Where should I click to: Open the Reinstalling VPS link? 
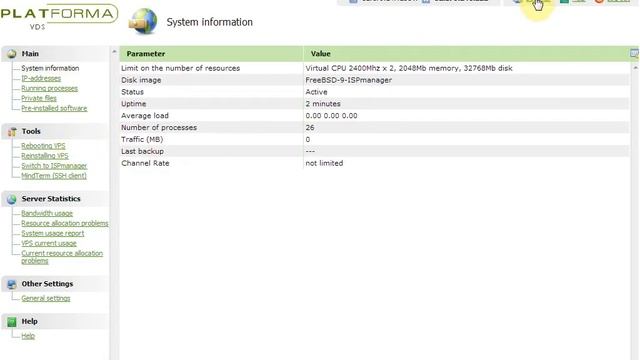coord(45,156)
